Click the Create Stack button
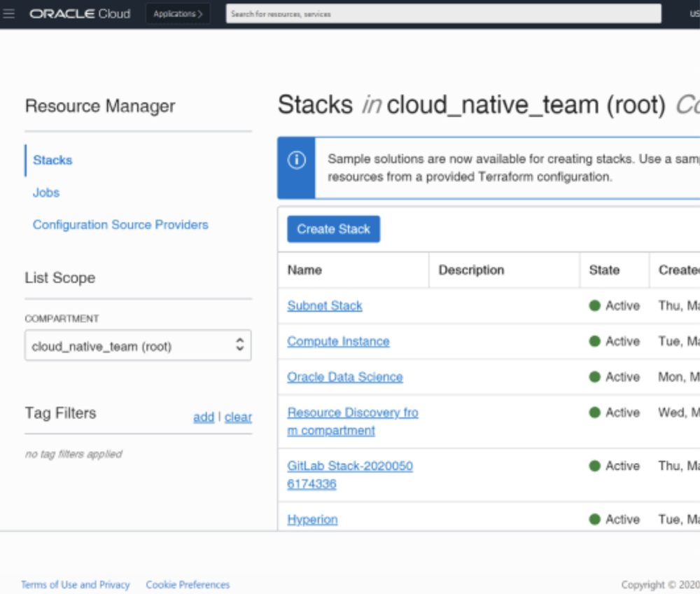Image resolution: width=700 pixels, height=594 pixels. [333, 229]
